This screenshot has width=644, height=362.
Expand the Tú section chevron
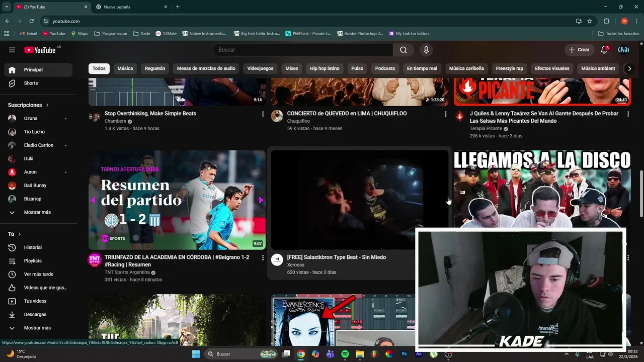coord(20,234)
